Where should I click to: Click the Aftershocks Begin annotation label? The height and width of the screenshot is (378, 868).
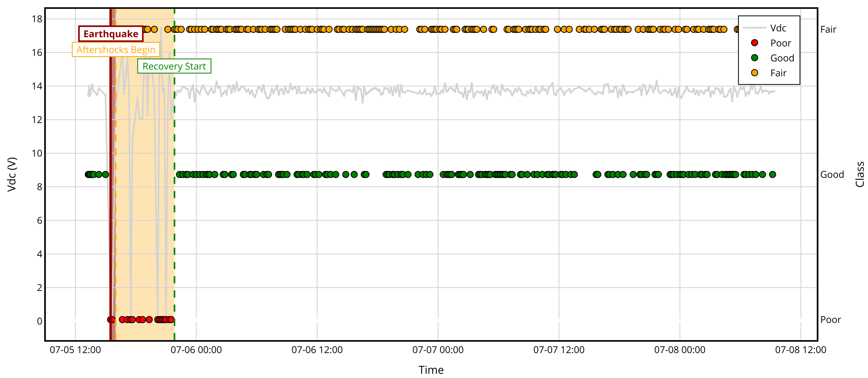[x=116, y=50]
